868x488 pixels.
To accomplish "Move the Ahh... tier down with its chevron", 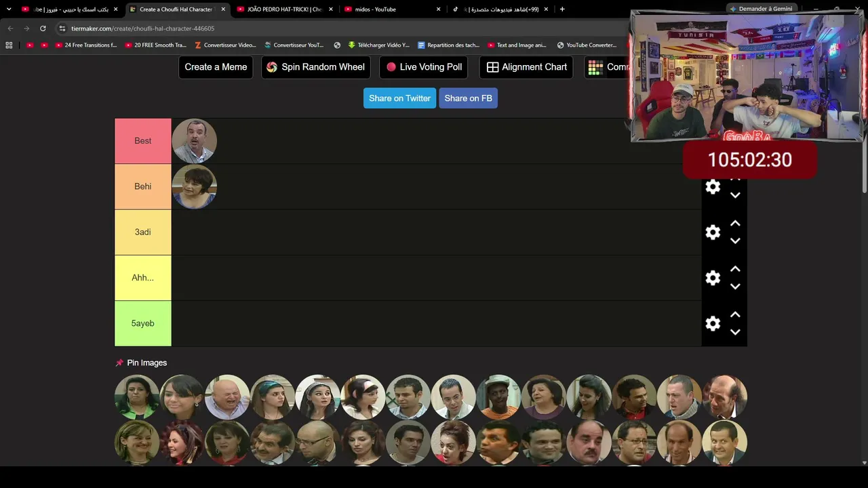I will (x=735, y=286).
